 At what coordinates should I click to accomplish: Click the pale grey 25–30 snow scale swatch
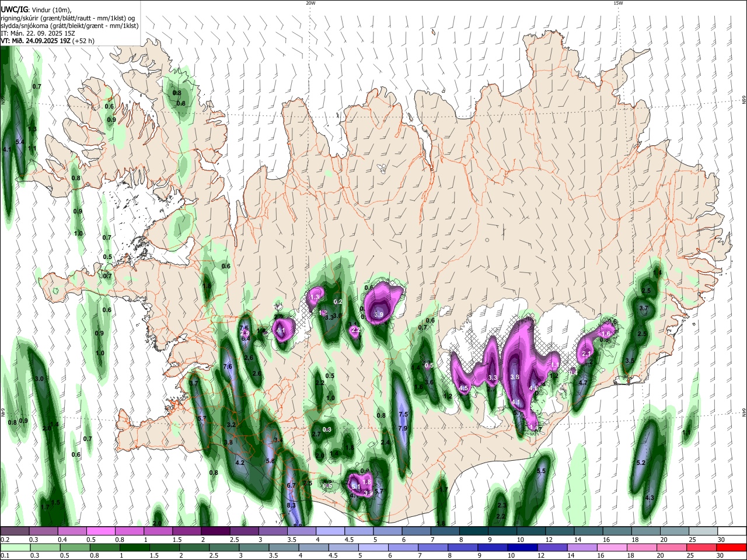[703, 531]
